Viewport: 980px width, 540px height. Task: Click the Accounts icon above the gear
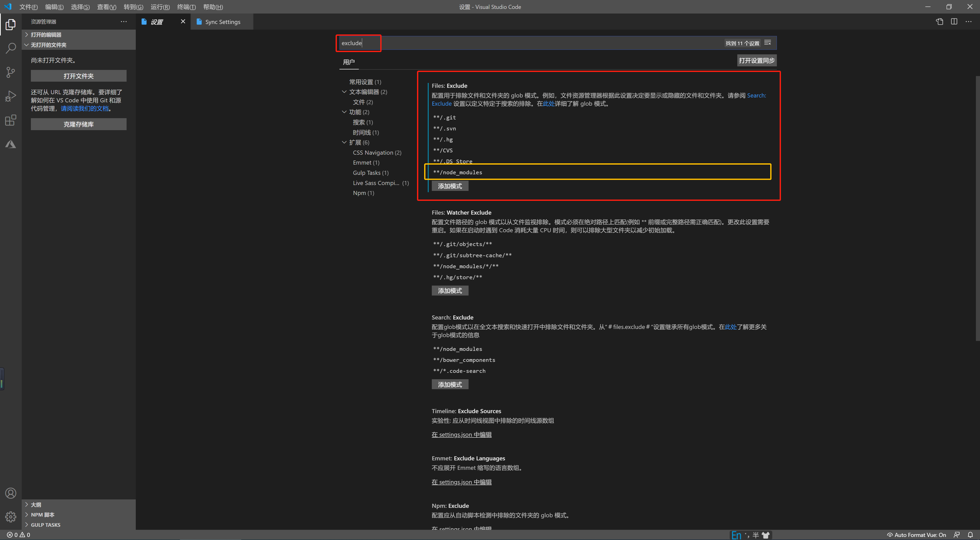(x=11, y=493)
